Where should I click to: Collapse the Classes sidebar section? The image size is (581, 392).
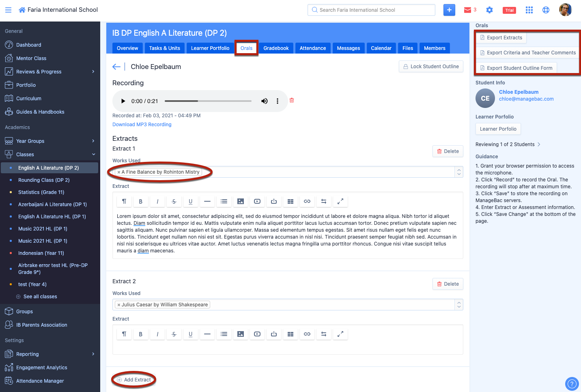[93, 154]
